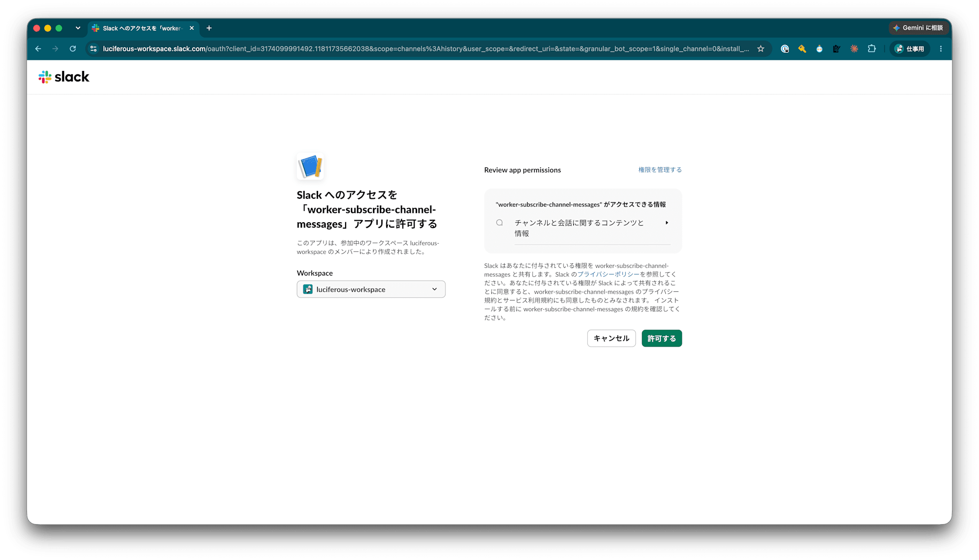Focus the address bar URL
This screenshot has height=560, width=979.
pos(426,49)
